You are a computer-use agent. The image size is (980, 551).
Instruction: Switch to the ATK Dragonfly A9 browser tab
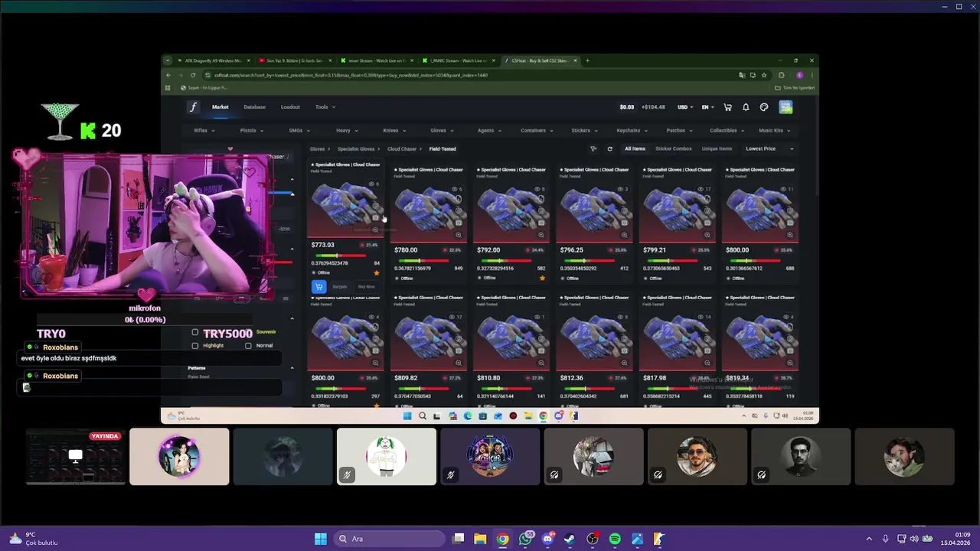pyautogui.click(x=212, y=60)
